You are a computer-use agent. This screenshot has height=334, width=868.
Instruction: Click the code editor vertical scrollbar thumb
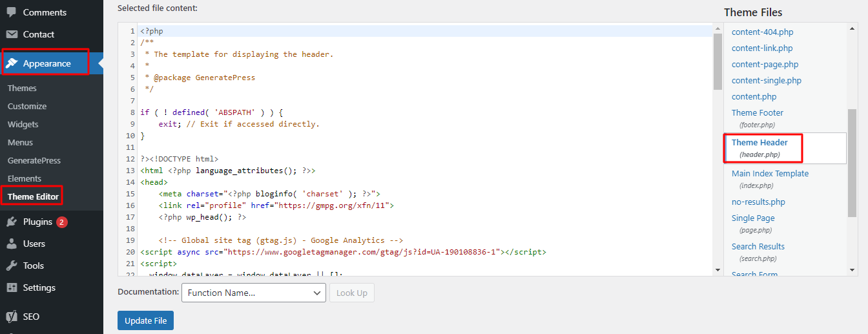(x=718, y=61)
